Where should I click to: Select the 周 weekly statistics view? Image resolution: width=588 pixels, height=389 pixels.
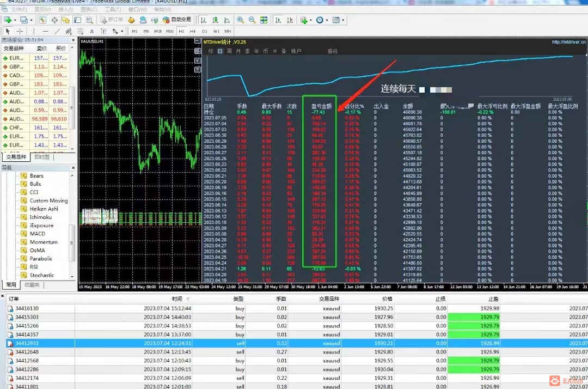click(229, 51)
